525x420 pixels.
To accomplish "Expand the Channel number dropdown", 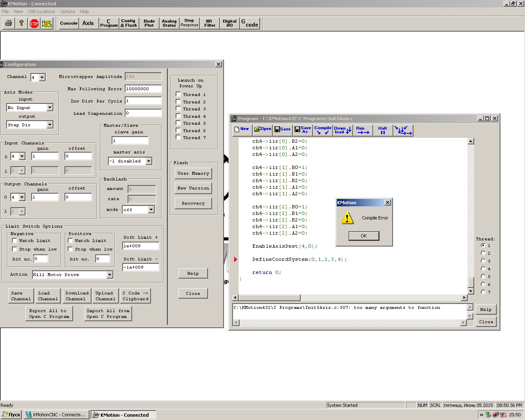I will [x=42, y=78].
